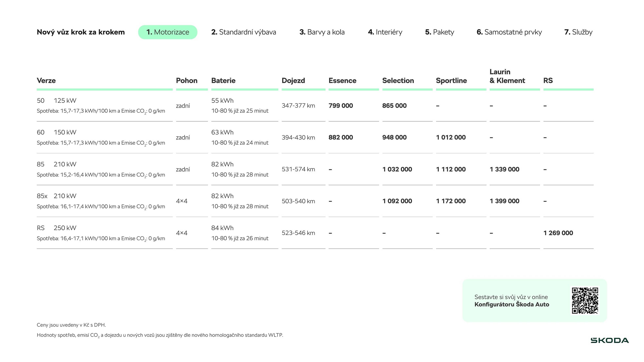Click 'Nový vůz krok za krokem' heading
The width and height of the screenshot is (644, 362).
80,32
